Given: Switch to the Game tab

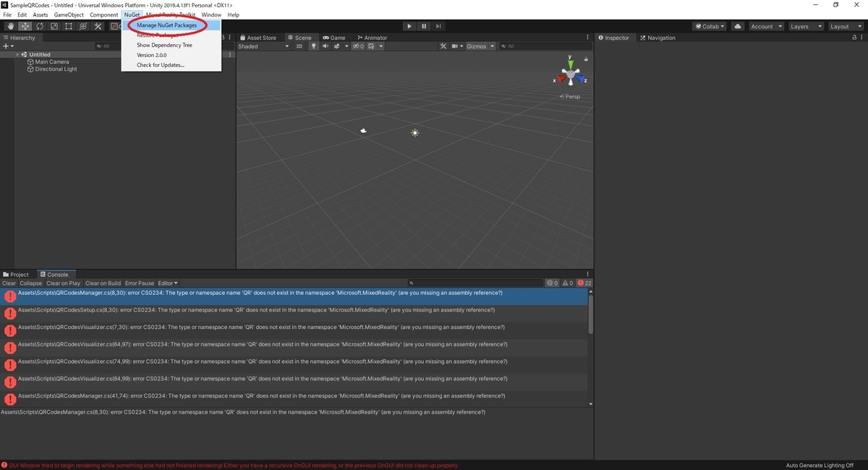Looking at the screenshot, I should (334, 38).
